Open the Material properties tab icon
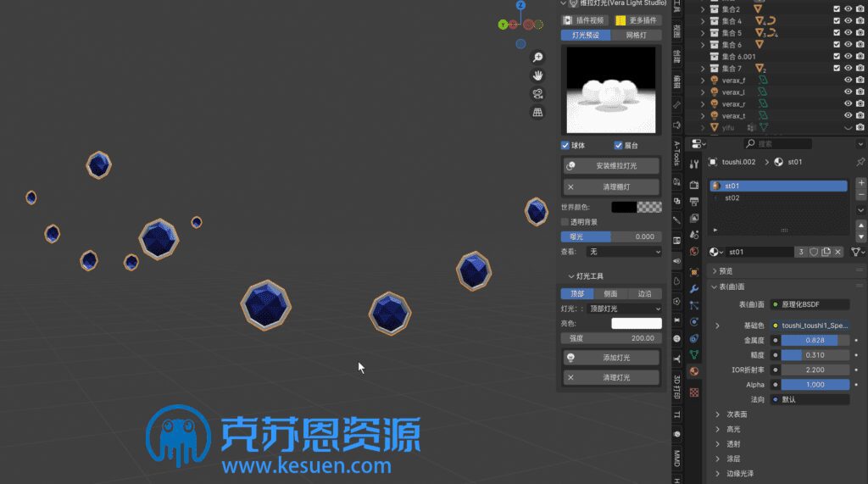868x484 pixels. [694, 371]
